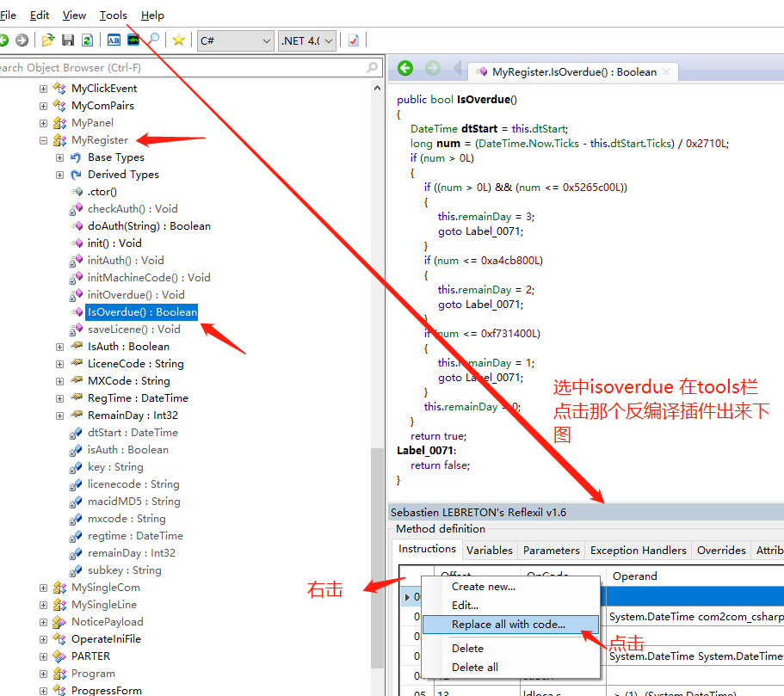The image size is (784, 696).
Task: Choose 'Delete all' in the context menu
Action: 510,668
